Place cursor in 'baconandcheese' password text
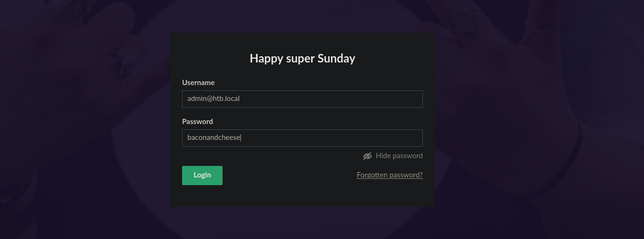This screenshot has width=644, height=239. [x=213, y=138]
